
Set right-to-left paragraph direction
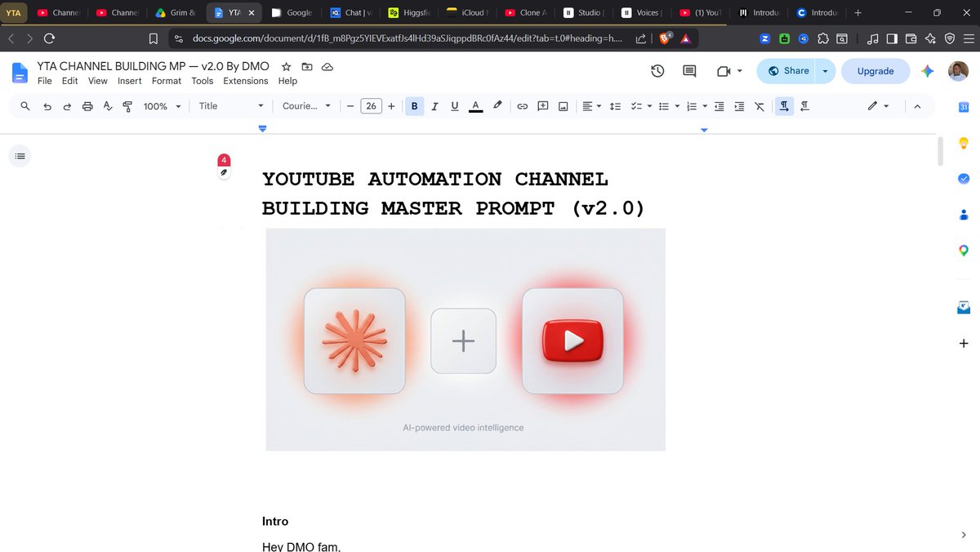click(804, 106)
